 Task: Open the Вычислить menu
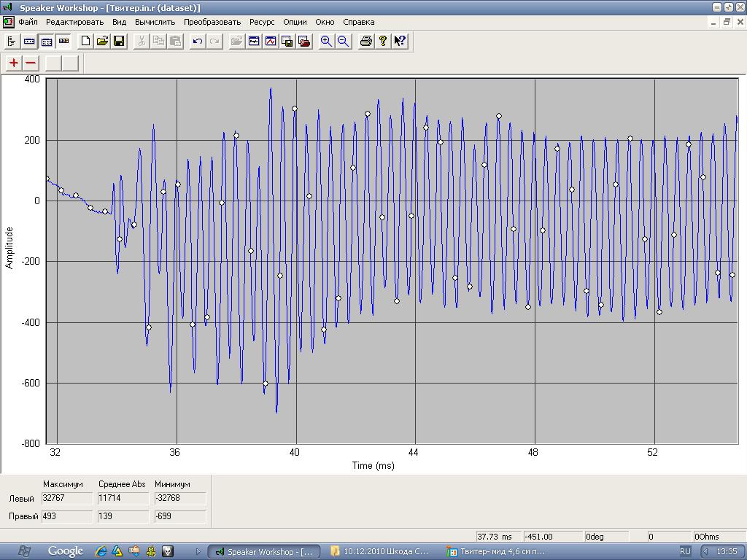tap(155, 22)
